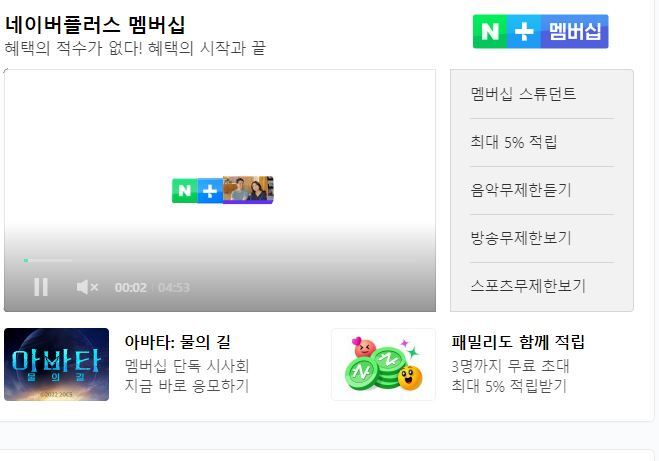Click the N+ 멤버십 logo banner
This screenshot has height=461, width=659.
click(540, 32)
